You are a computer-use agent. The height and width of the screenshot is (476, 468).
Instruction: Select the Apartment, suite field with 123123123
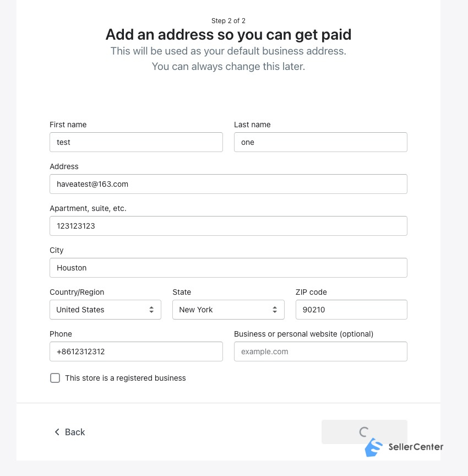tap(228, 226)
